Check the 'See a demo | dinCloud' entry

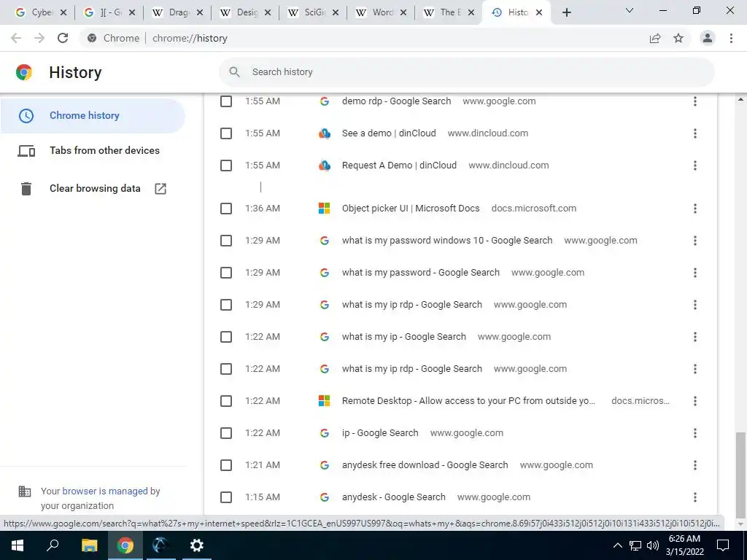pyautogui.click(x=226, y=133)
